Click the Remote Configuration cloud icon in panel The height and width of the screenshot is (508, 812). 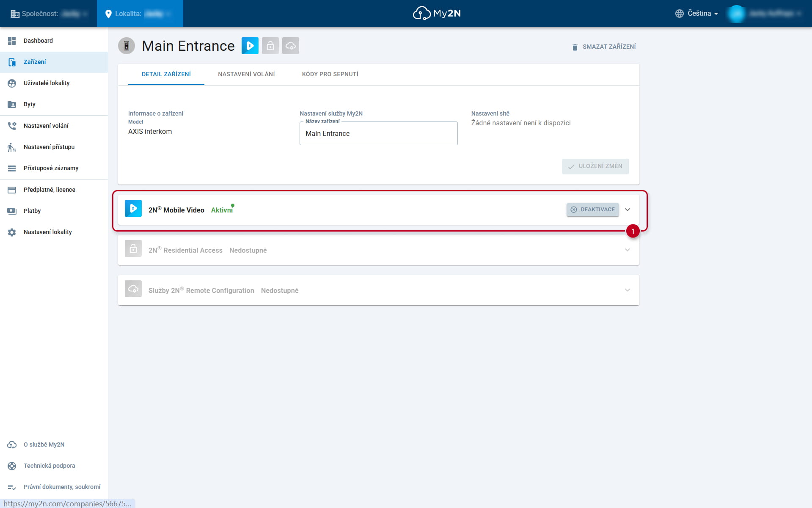(x=133, y=289)
